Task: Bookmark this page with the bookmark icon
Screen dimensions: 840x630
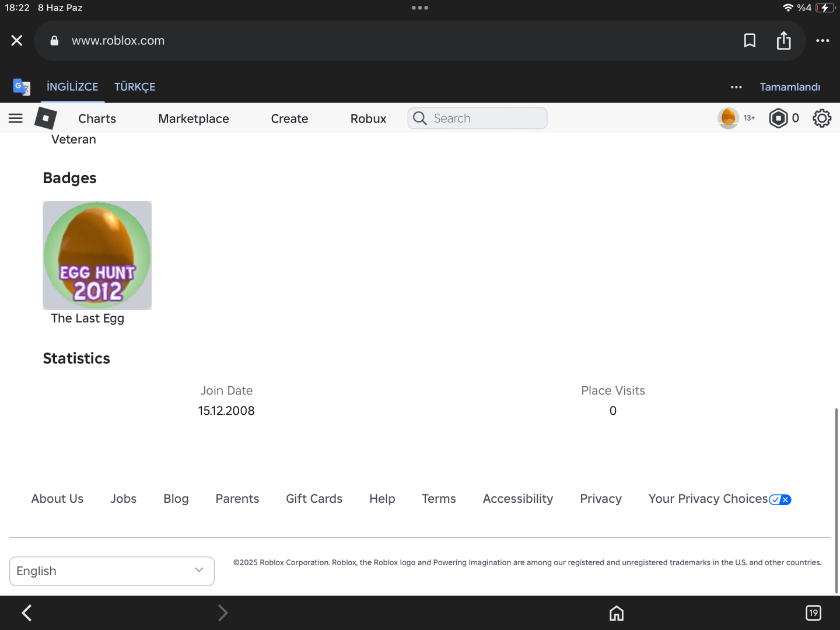Action: [x=750, y=40]
